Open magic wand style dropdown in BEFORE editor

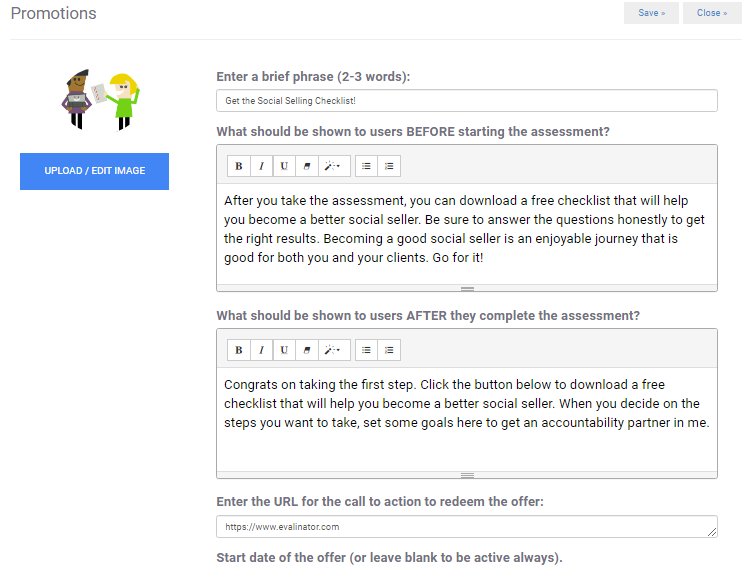(334, 166)
